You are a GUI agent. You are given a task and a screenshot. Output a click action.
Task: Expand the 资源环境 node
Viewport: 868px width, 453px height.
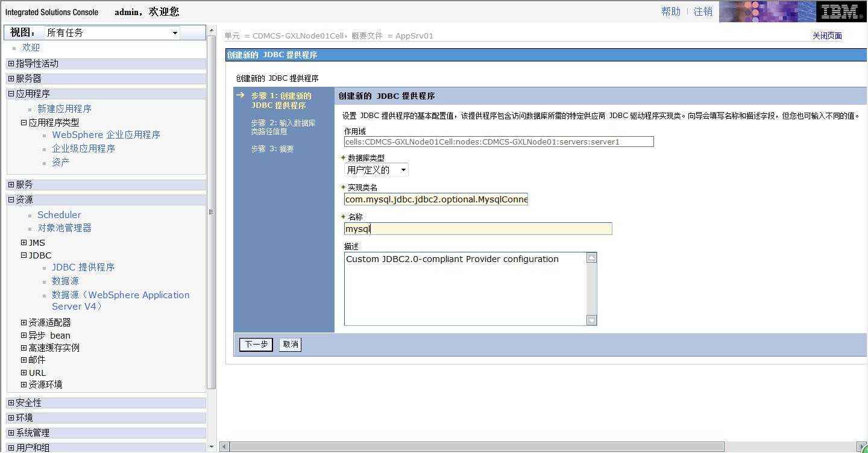click(x=24, y=384)
